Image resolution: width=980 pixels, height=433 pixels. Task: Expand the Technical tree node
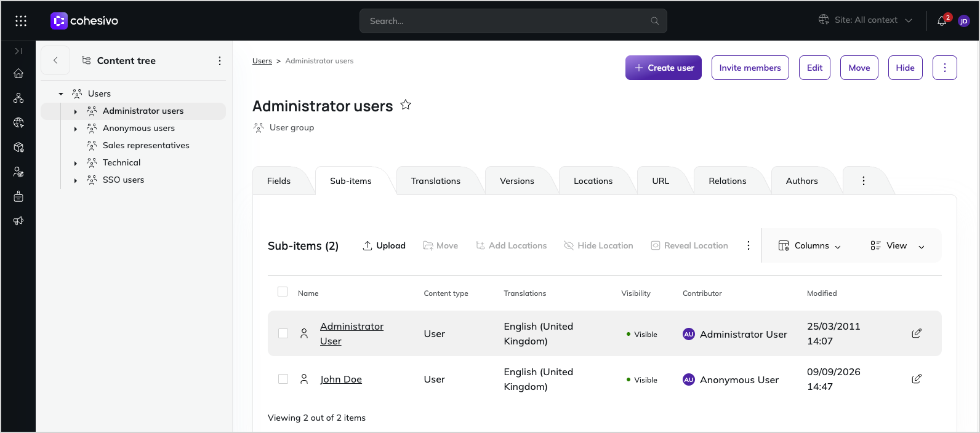[76, 163]
